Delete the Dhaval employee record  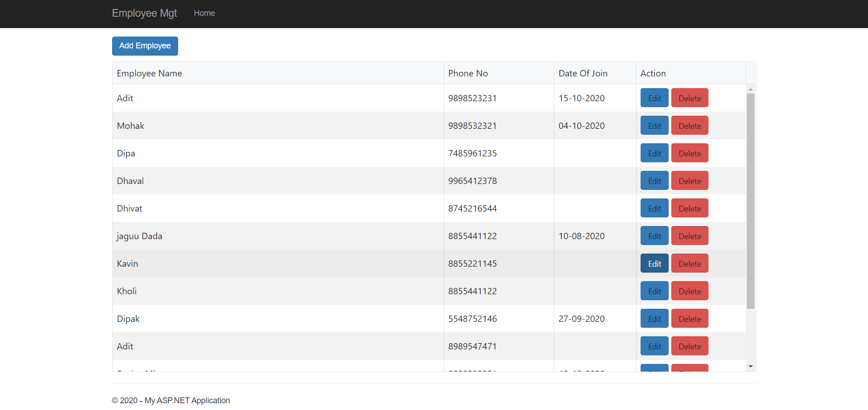click(x=689, y=181)
